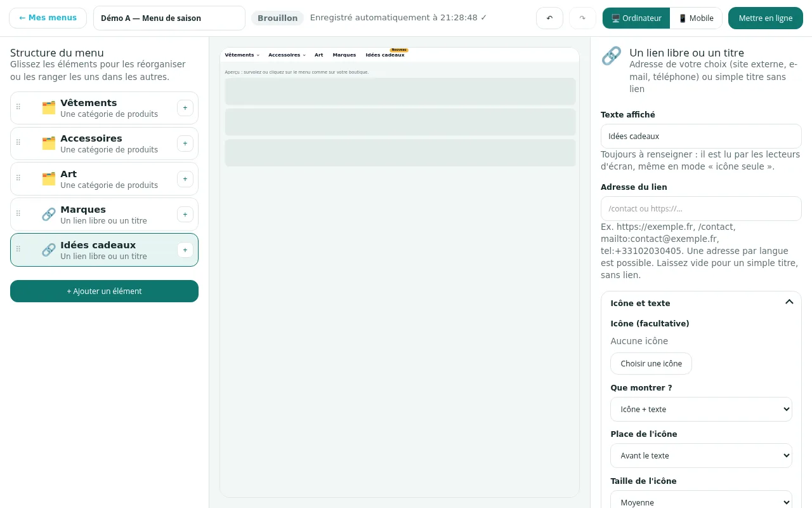This screenshot has width=812, height=508.
Task: Click Ajouter un élément button
Action: 104,291
